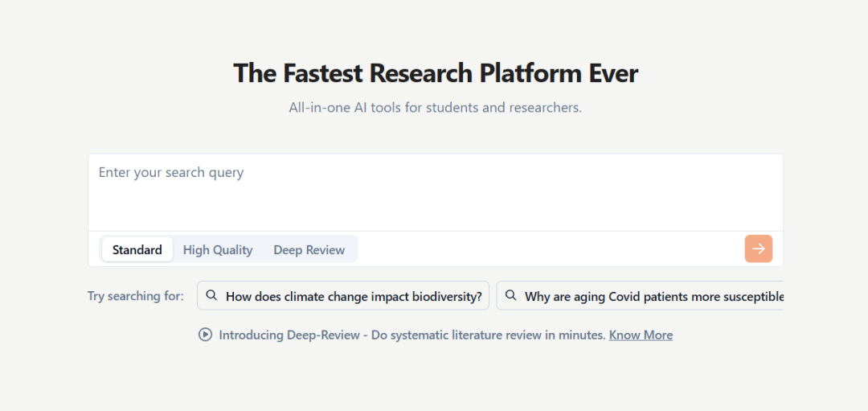Pick the 'Why are aging Covid patients' suggestion
868x411 pixels.
point(640,295)
